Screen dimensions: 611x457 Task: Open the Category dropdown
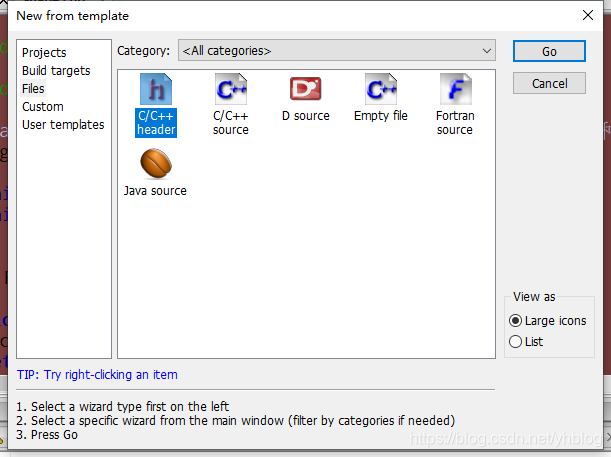pyautogui.click(x=337, y=51)
